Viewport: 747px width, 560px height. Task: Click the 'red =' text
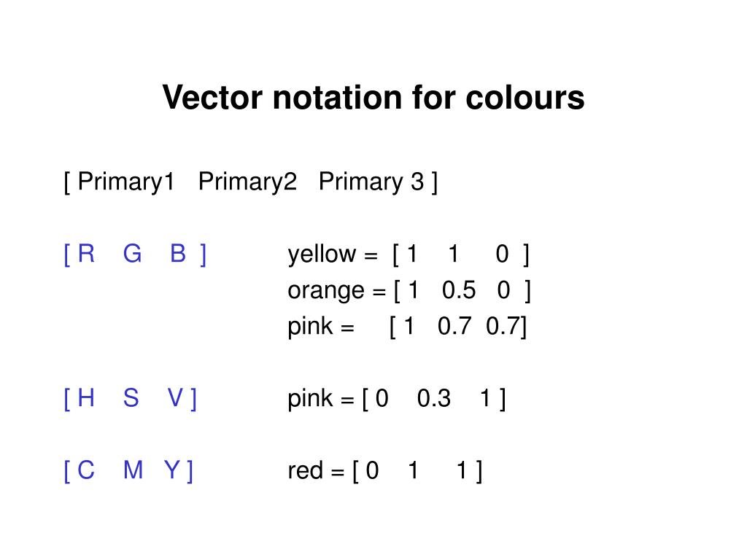(x=316, y=471)
